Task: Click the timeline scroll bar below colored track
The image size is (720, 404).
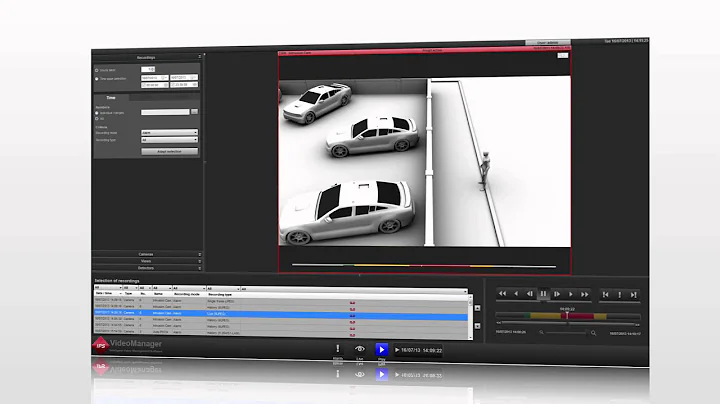Action: tap(568, 323)
